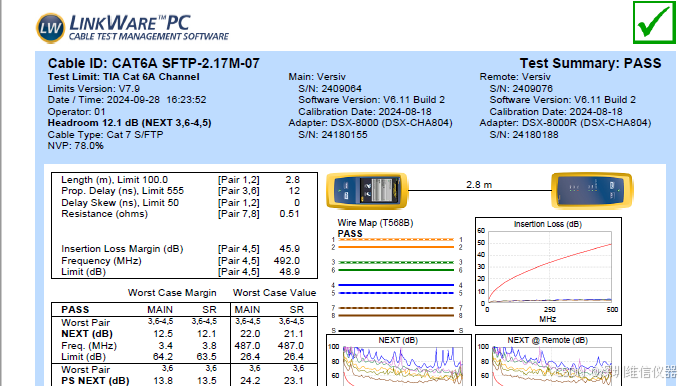Open the NEXT @ Remote graph
The image size is (685, 386).
[x=548, y=360]
